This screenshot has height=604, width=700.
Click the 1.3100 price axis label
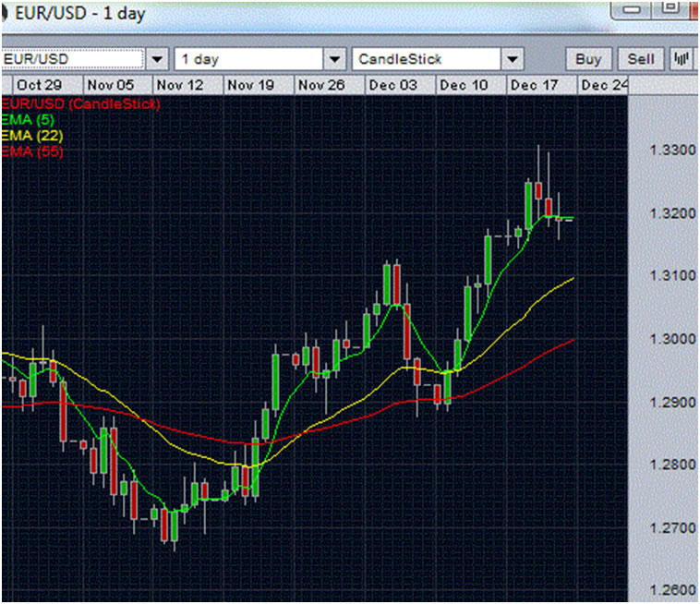(672, 275)
